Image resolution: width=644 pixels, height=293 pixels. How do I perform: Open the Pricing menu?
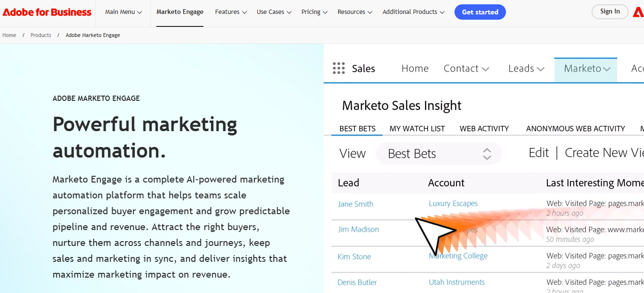coord(314,12)
